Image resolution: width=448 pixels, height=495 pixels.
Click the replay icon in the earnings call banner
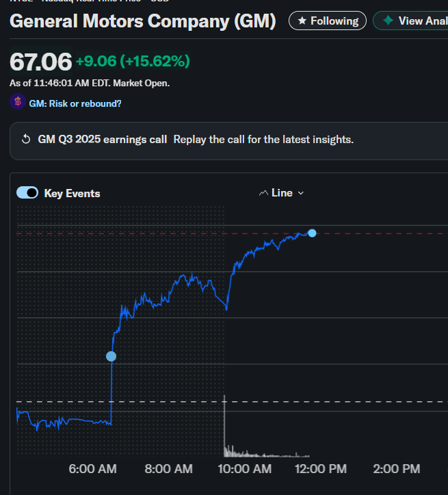pos(26,140)
